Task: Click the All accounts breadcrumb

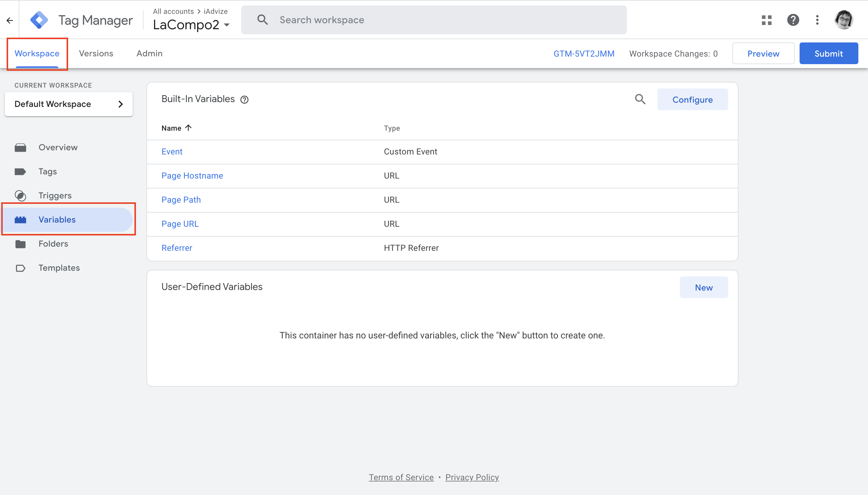Action: (x=173, y=11)
